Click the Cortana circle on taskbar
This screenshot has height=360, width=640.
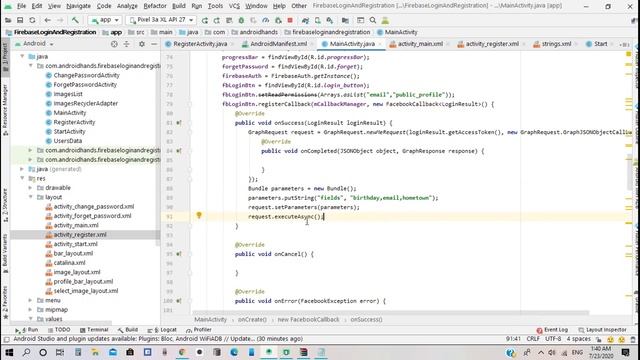[43, 352]
